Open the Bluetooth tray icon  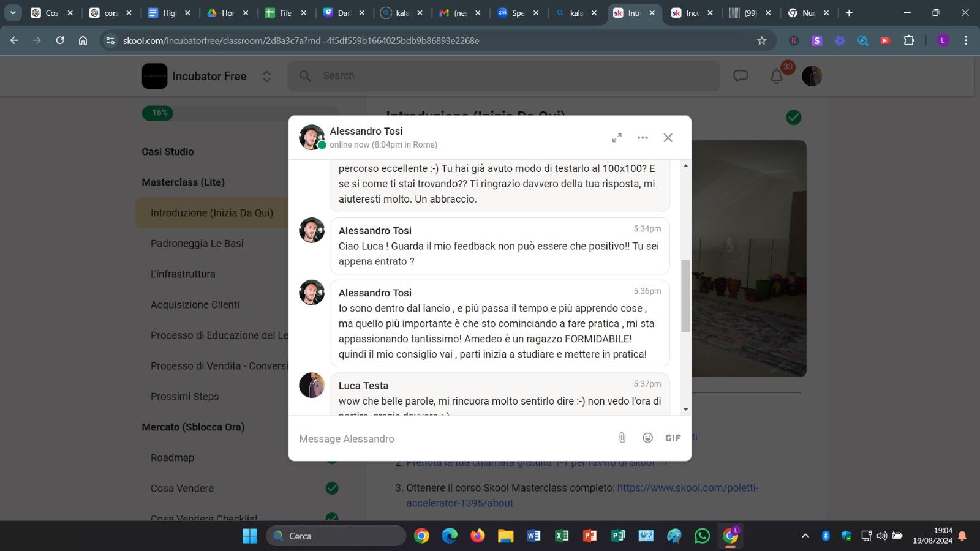tap(826, 536)
